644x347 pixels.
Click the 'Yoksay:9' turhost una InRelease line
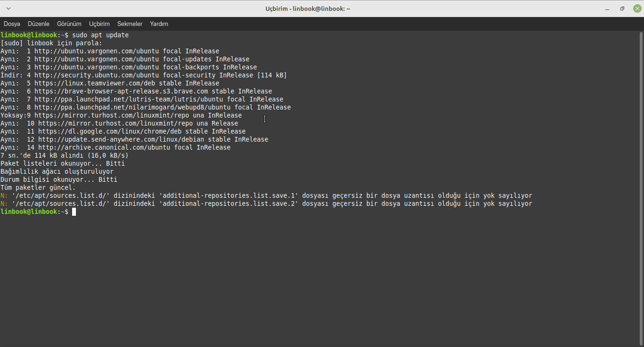point(121,116)
